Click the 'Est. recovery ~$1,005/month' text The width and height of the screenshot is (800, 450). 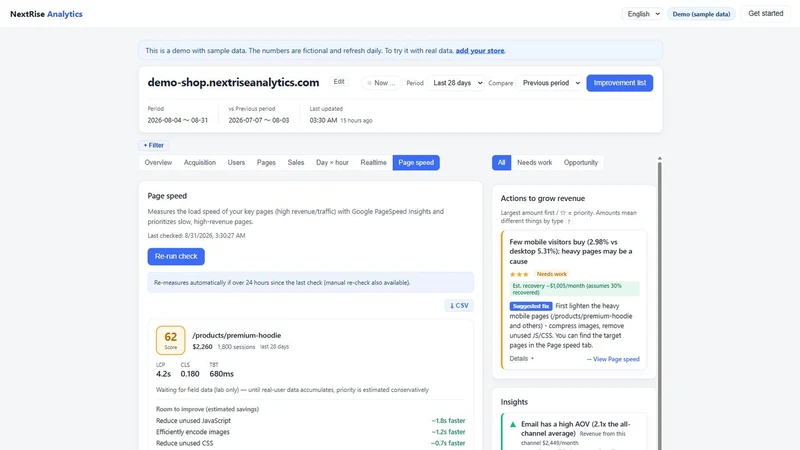coord(574,289)
